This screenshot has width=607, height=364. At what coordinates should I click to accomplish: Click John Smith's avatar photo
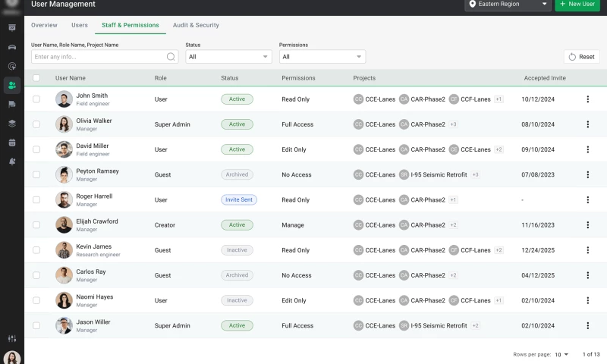[64, 99]
